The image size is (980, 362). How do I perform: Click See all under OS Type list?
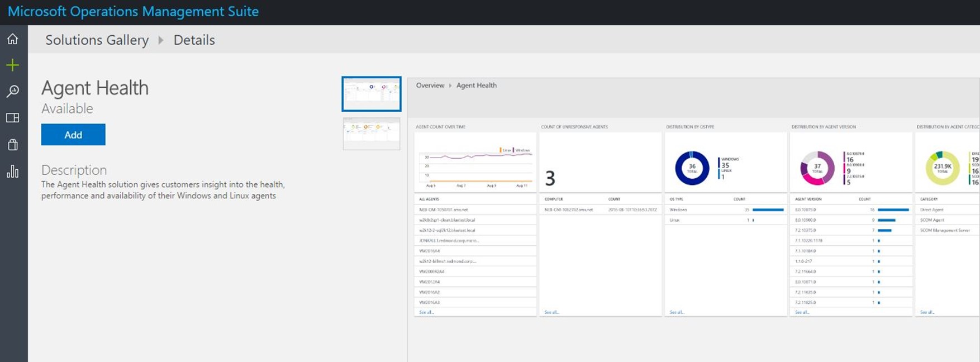677,312
